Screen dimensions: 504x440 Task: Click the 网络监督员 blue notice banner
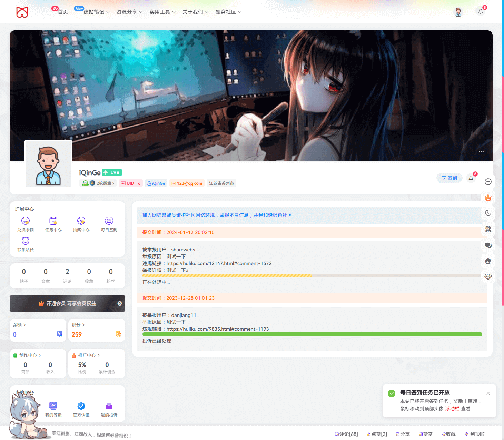click(312, 215)
